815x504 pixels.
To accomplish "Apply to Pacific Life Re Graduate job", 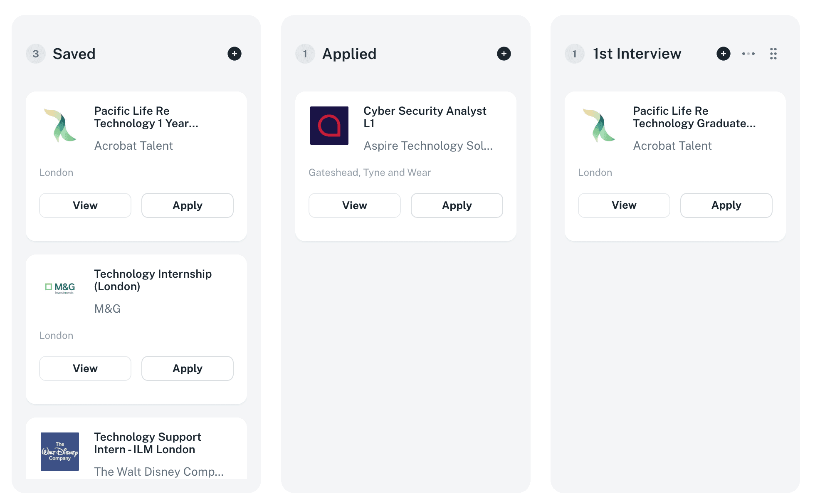I will click(726, 205).
